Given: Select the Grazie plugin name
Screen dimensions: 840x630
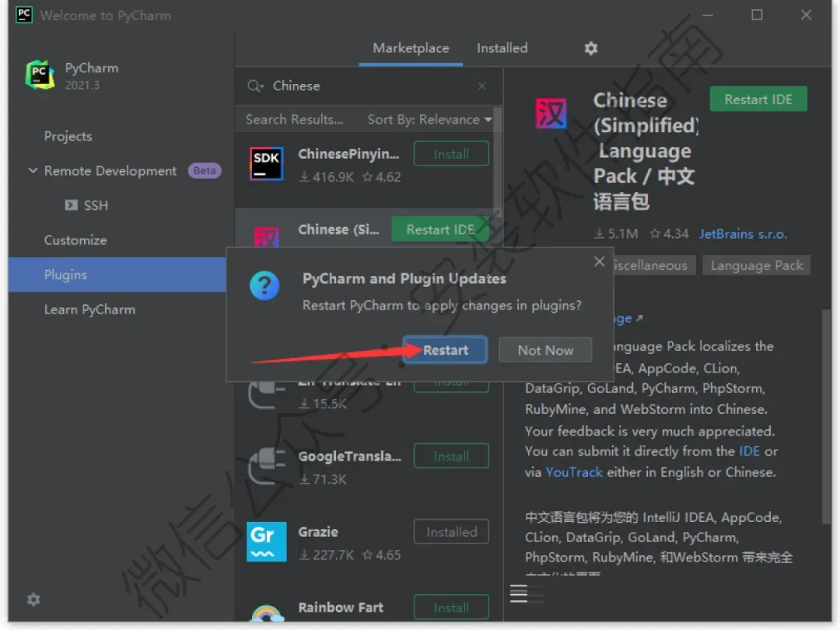Looking at the screenshot, I should point(318,531).
